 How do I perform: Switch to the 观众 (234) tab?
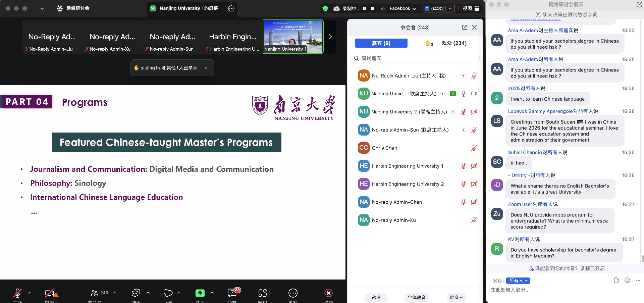(x=454, y=43)
